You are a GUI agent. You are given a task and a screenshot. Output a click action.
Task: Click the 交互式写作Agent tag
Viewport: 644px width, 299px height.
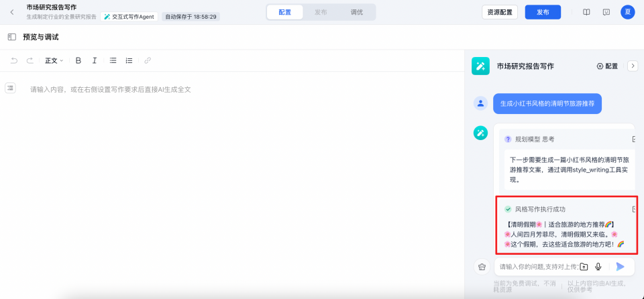(129, 17)
